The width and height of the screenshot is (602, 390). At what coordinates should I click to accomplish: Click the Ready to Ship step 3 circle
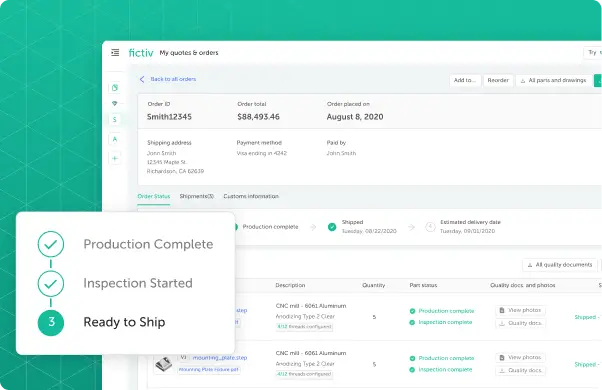click(x=51, y=322)
